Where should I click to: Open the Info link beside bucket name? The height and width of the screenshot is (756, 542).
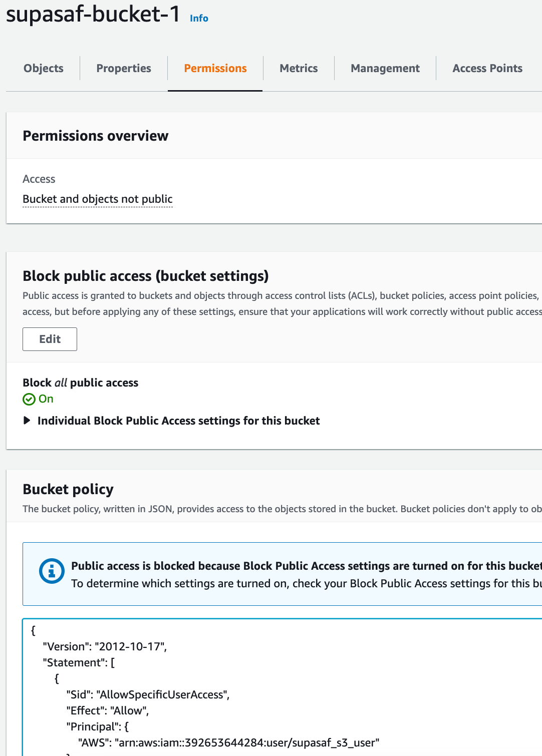pos(199,18)
